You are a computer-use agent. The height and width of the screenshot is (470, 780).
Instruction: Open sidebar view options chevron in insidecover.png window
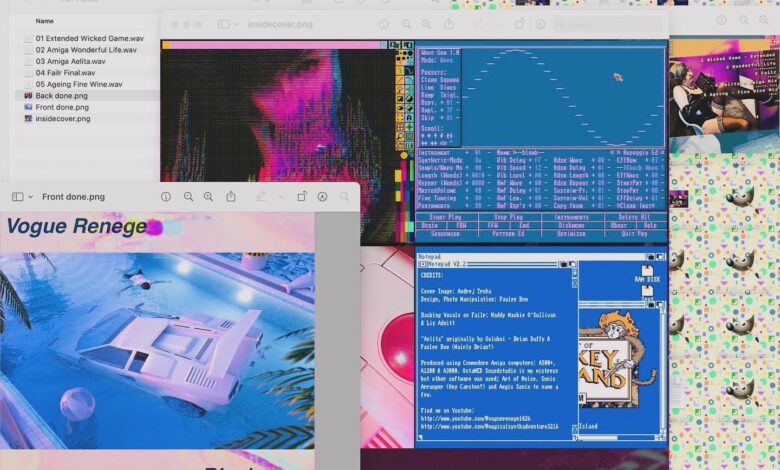[x=236, y=24]
